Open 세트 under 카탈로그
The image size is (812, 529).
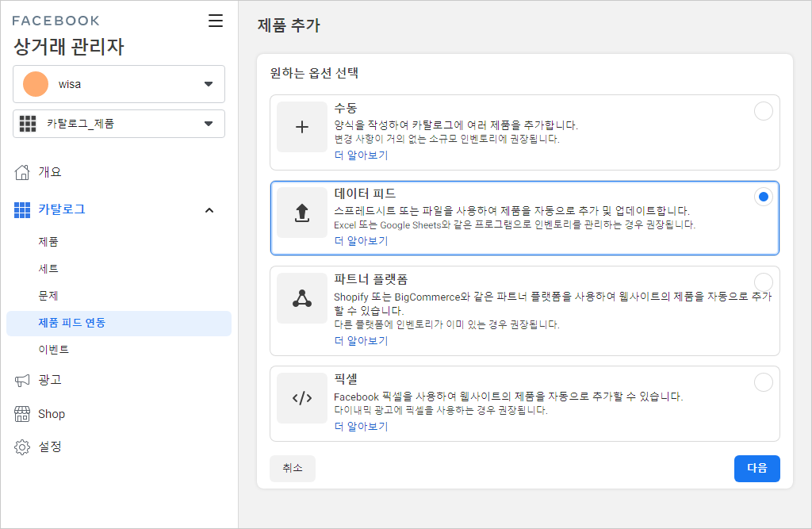coord(48,269)
